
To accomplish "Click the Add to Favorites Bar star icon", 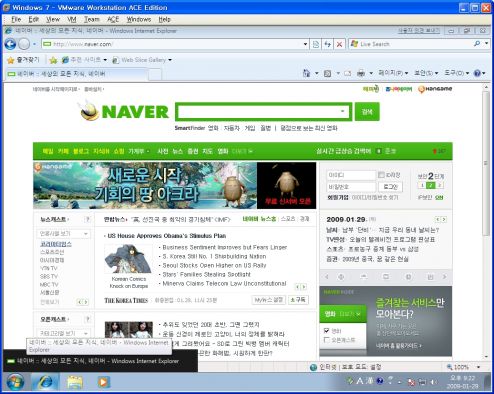I will point(53,60).
